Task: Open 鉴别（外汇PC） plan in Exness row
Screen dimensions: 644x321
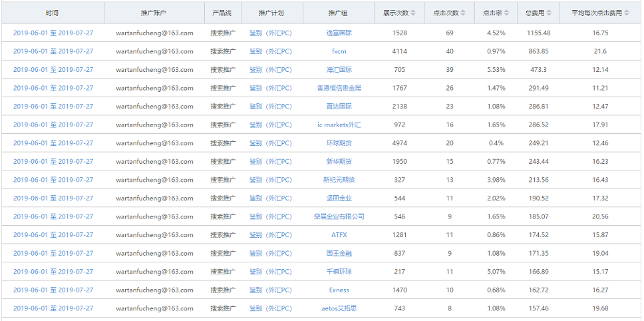Action: tap(271, 290)
